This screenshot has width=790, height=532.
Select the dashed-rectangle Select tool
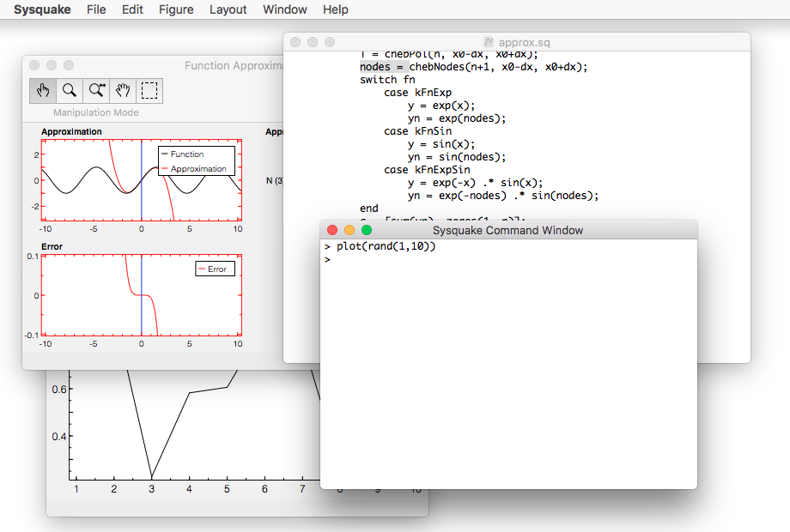149,91
